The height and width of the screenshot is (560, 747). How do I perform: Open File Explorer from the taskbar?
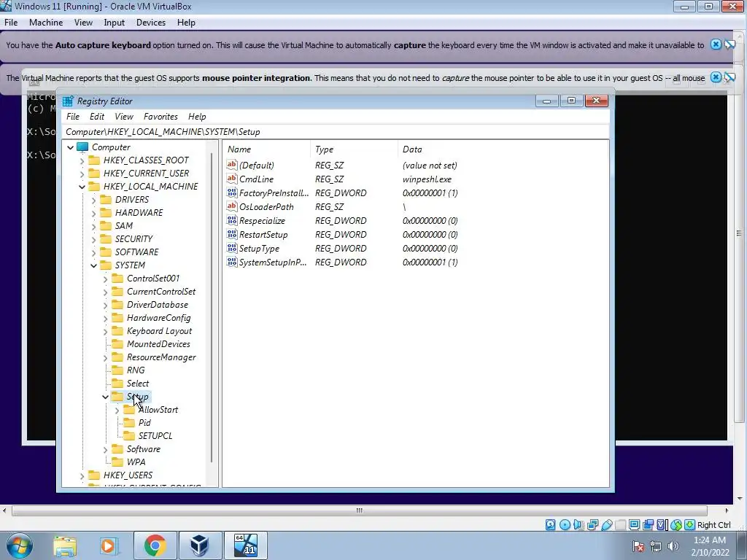click(x=65, y=545)
